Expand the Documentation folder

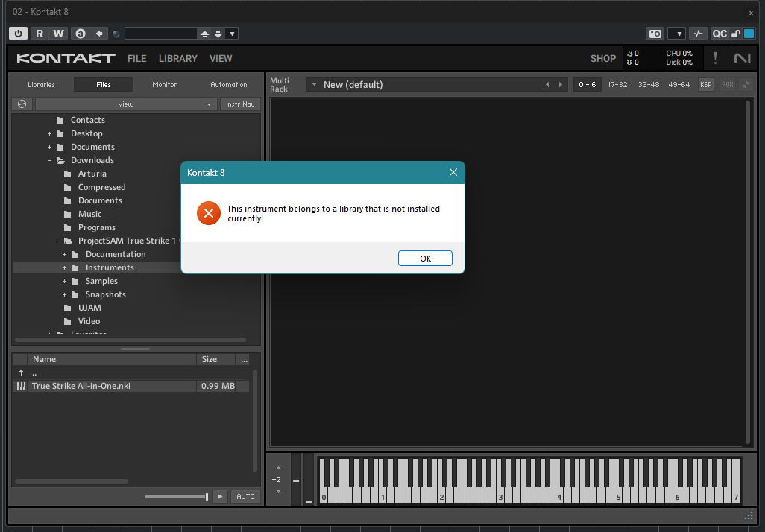64,254
